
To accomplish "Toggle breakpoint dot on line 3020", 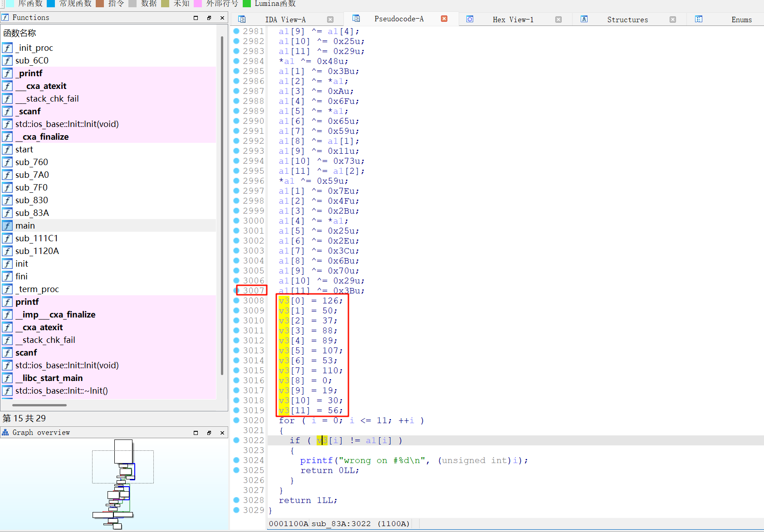I will 236,420.
